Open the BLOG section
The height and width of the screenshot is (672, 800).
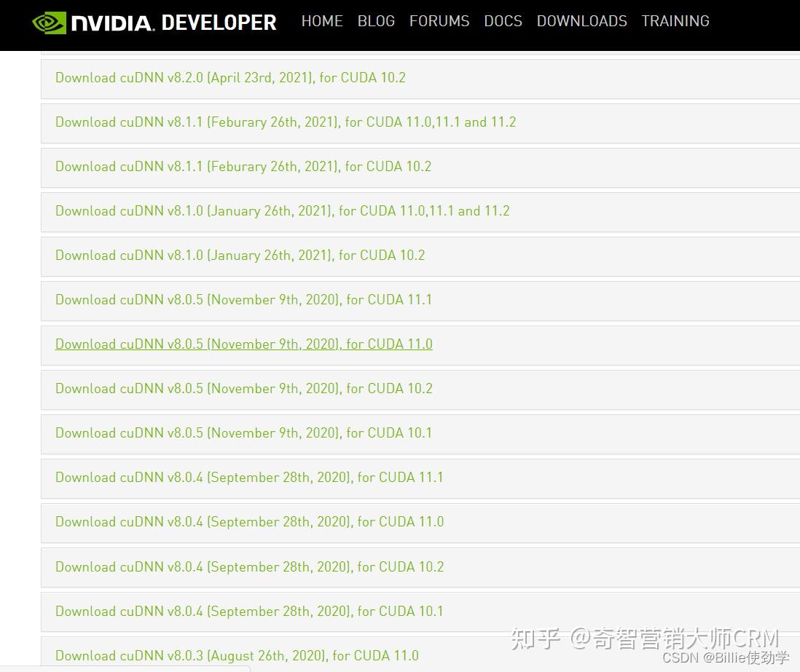(376, 21)
